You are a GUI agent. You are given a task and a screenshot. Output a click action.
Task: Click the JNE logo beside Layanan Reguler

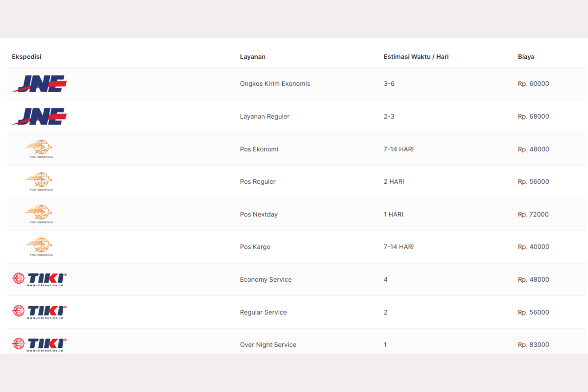[39, 117]
